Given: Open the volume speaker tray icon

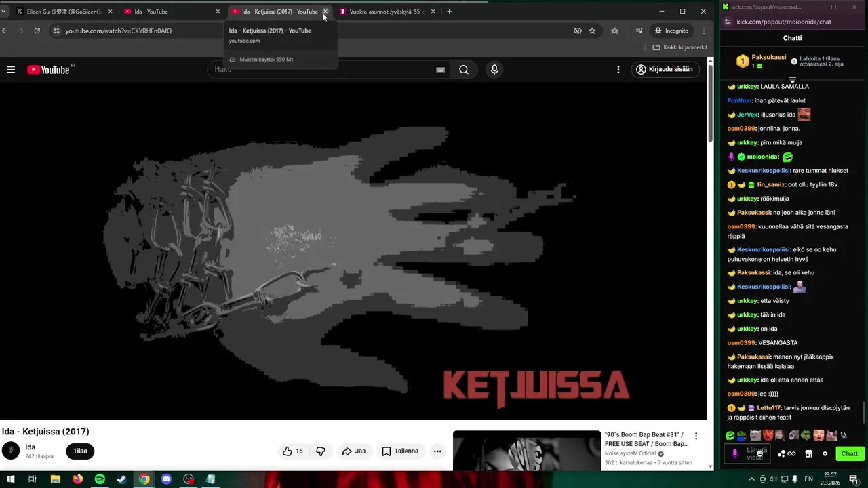Looking at the screenshot, I should pos(772,479).
